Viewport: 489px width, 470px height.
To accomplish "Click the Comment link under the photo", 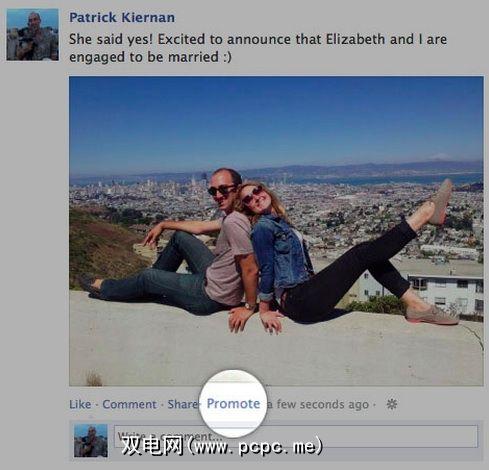I will 129,404.
